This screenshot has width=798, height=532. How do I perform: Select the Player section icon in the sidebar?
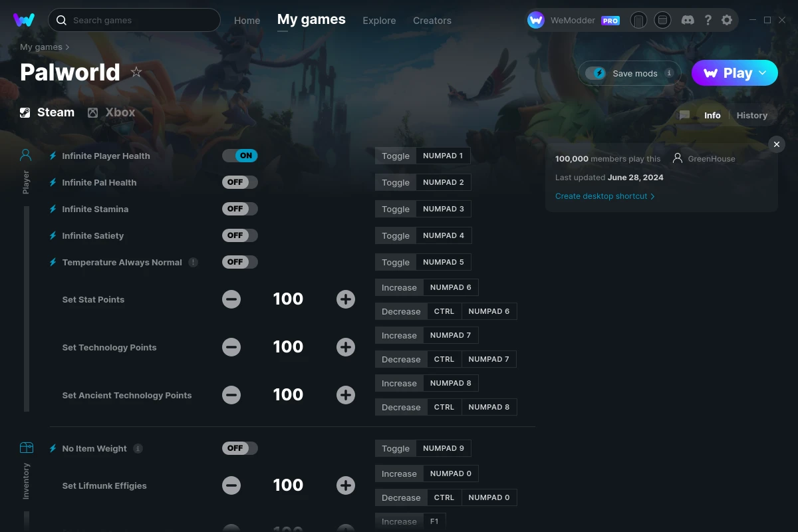click(x=25, y=154)
